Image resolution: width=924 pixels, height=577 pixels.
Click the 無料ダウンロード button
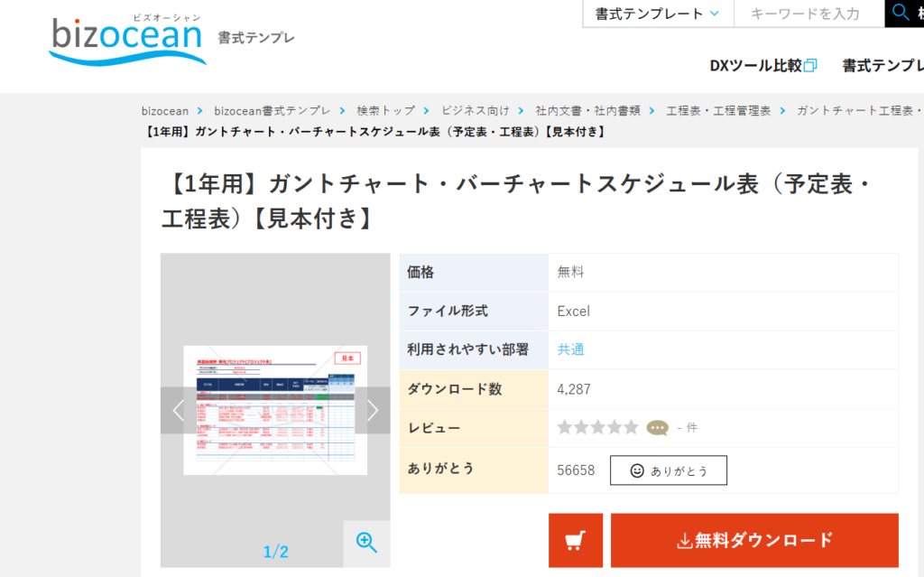click(x=754, y=539)
